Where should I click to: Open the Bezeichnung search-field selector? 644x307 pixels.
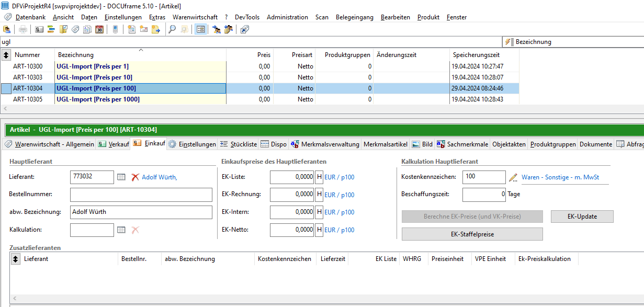coord(574,42)
